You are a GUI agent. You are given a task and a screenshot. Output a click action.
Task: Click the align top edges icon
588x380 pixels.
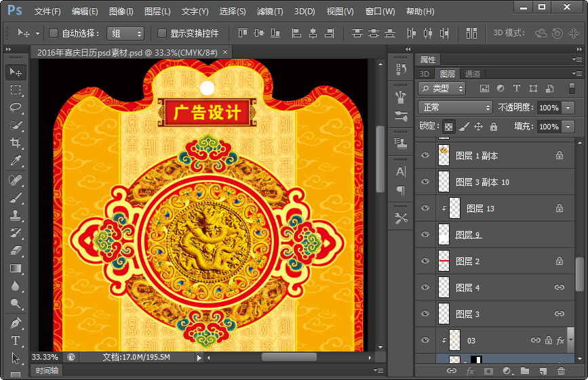click(x=243, y=33)
